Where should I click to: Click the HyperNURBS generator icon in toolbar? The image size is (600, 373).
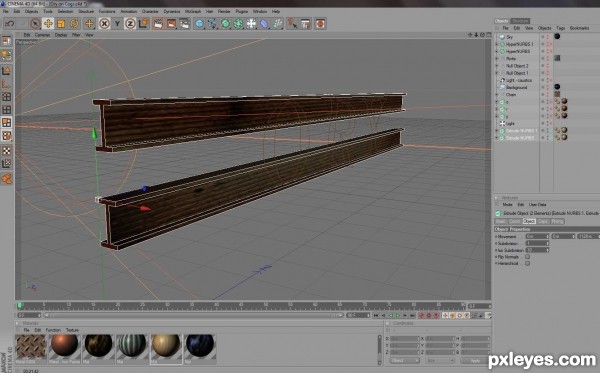click(x=225, y=24)
